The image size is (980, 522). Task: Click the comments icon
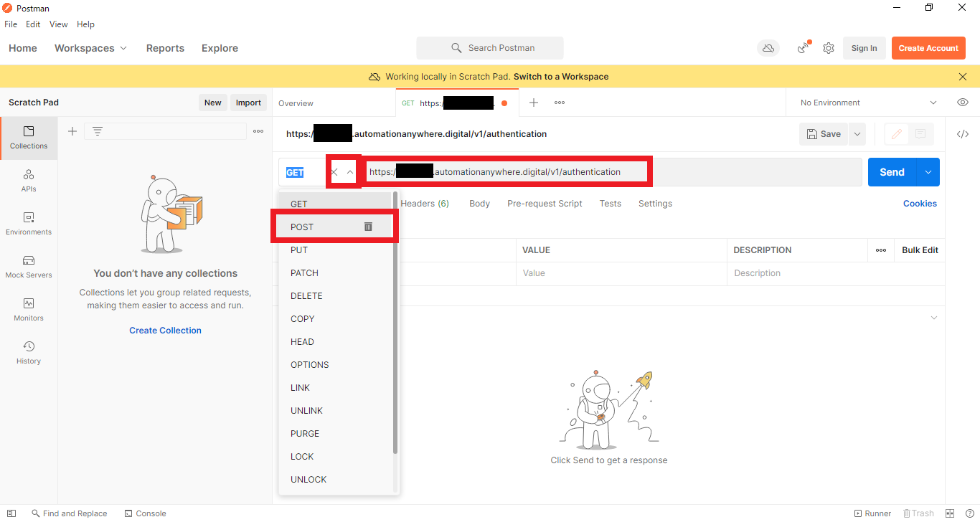[920, 134]
